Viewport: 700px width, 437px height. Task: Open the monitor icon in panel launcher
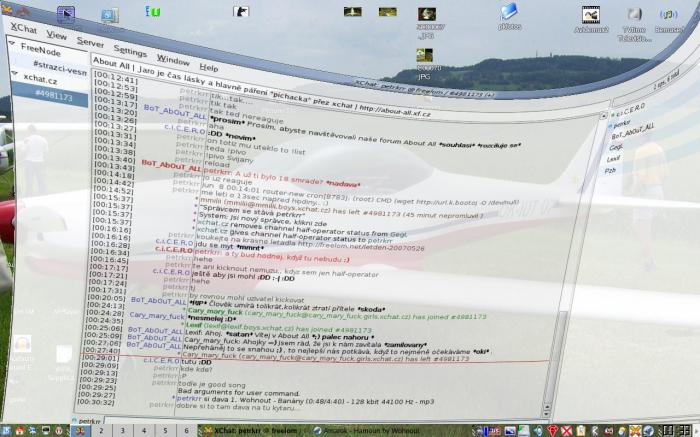(x=46, y=431)
